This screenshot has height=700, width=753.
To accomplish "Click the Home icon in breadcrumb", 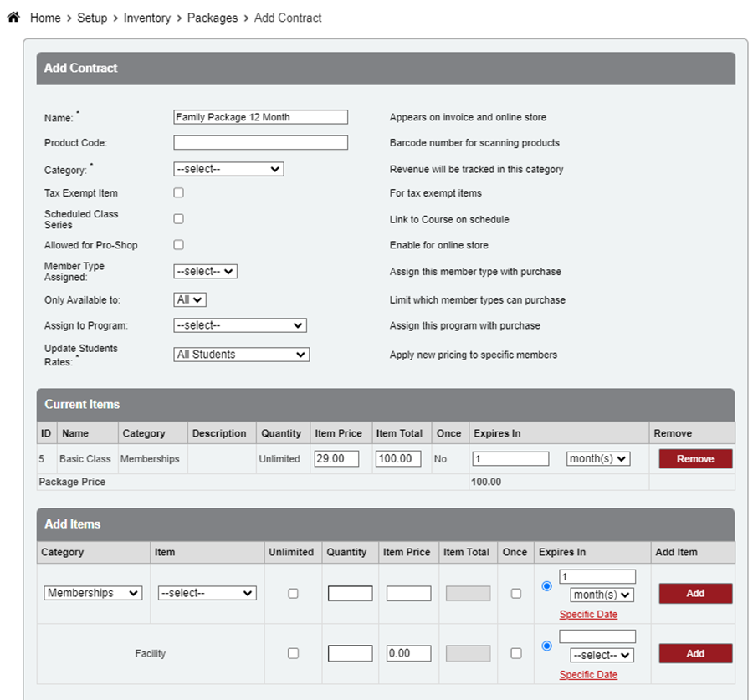I will click(x=13, y=18).
